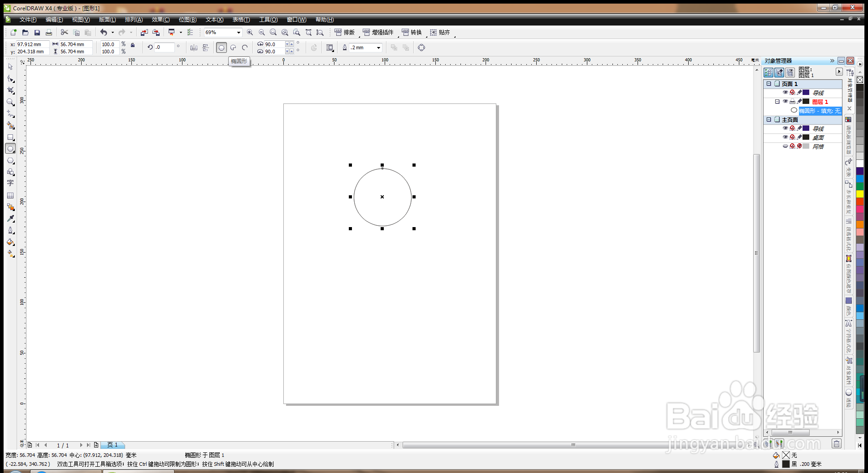This screenshot has height=473, width=868.
Task: Toggle the lock ratio padlock
Action: pyautogui.click(x=133, y=45)
